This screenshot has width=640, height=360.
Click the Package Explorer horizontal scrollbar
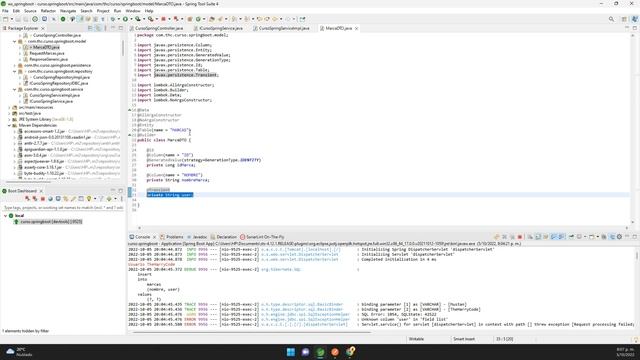tap(28, 182)
